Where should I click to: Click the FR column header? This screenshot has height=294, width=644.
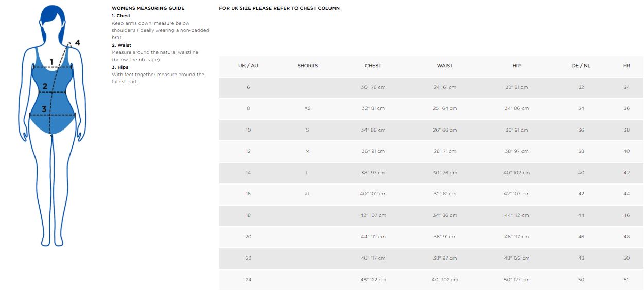[x=626, y=66]
